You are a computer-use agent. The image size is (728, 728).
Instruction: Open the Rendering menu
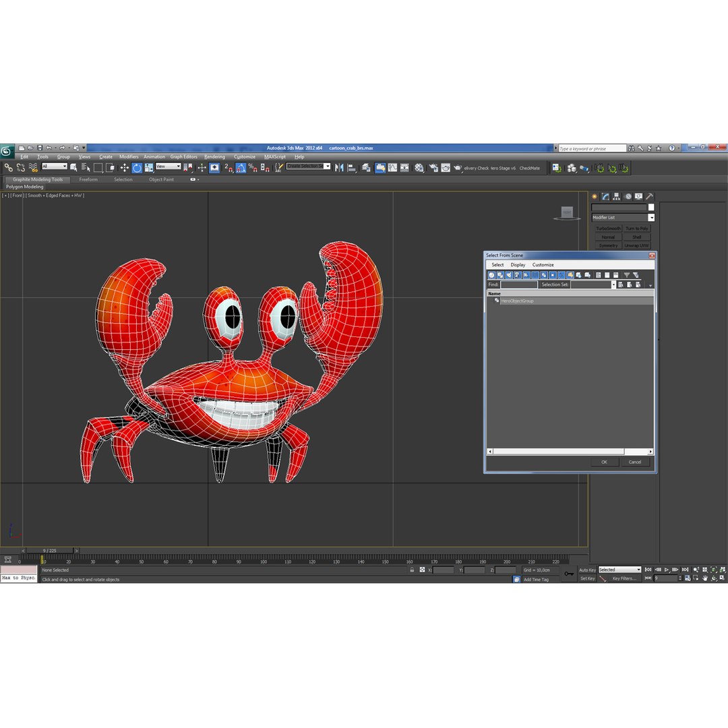pos(214,157)
